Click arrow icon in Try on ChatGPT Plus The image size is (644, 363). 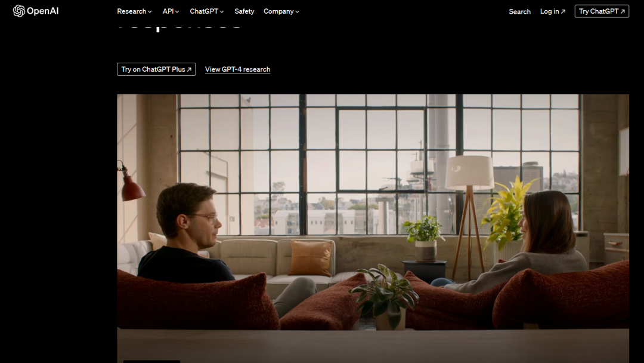tap(189, 70)
